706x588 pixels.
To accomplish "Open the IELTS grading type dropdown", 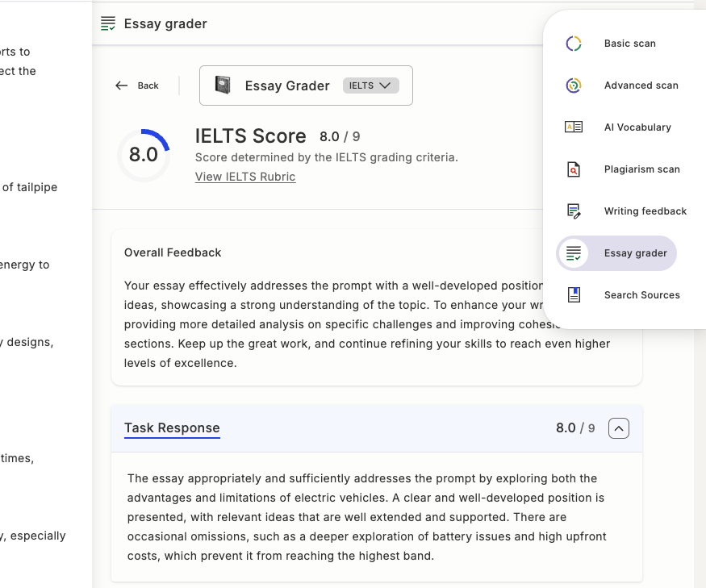I will [370, 85].
